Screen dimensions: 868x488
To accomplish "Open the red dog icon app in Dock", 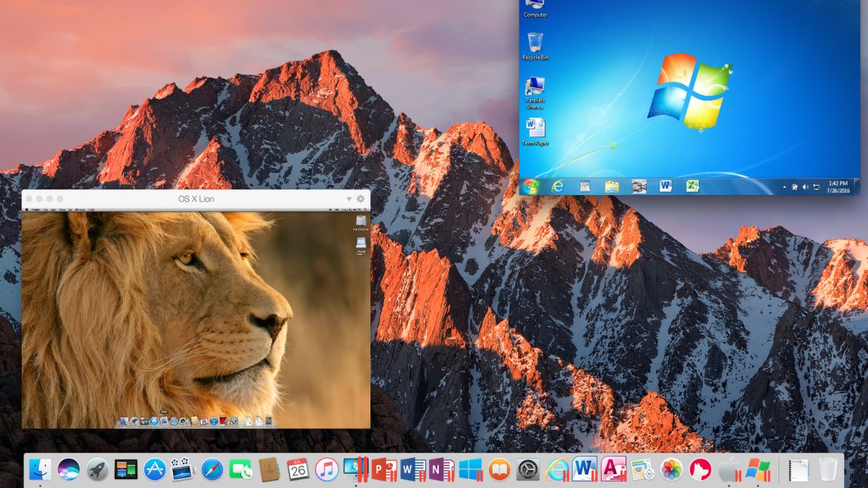I will 699,469.
